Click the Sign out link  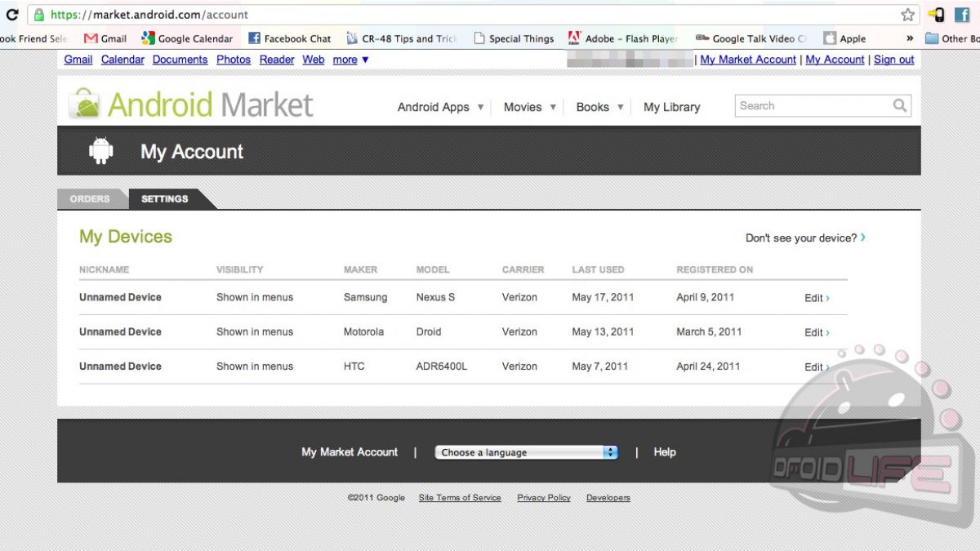pos(893,60)
